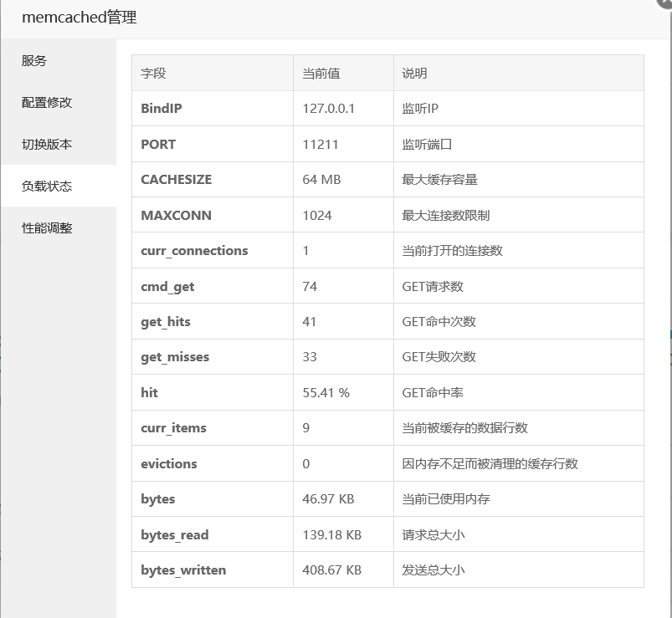Open the 服务 tab in sidebar
672x618 pixels.
coord(59,60)
